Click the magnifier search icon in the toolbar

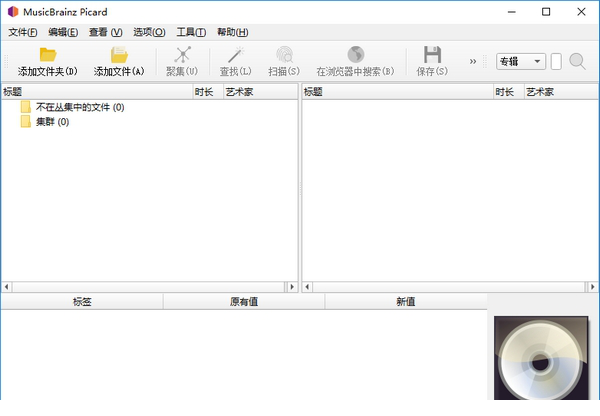tap(578, 62)
